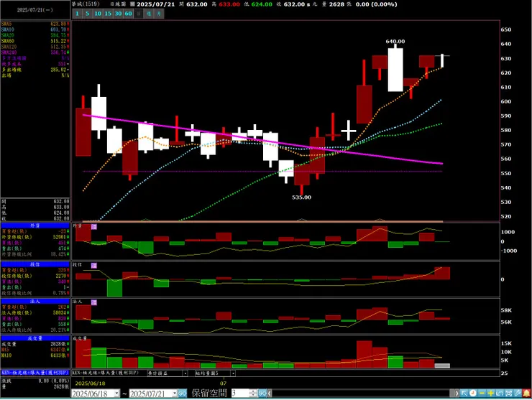Click the purple settings icon in 法人 panel
Image resolution: width=532 pixels, height=400 pixels.
click(94, 302)
